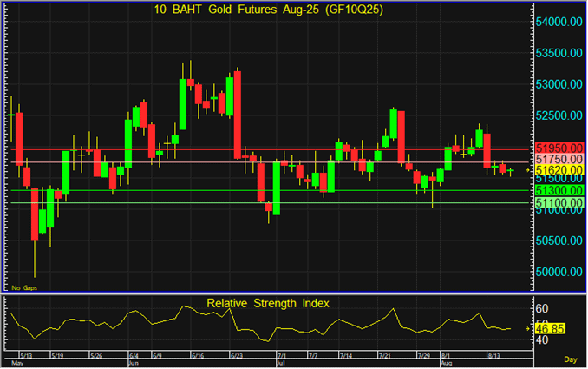Click the Jul month label on time axis
Image resolution: width=588 pixels, height=369 pixels.
pyautogui.click(x=281, y=363)
